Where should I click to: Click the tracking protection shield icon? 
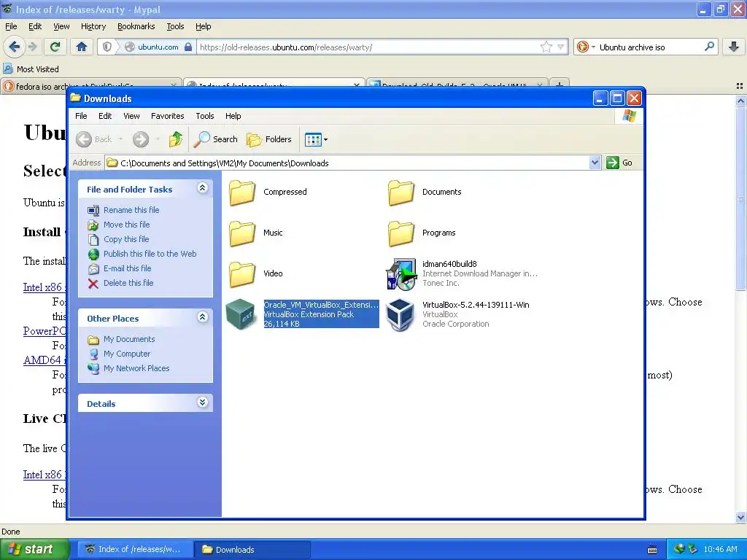point(107,47)
